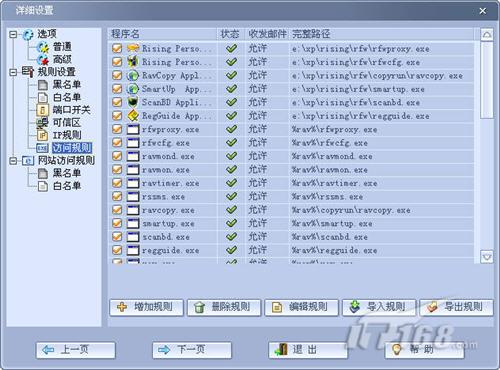The width and height of the screenshot is (500, 370).
Task: Go to next page with 下一页
Action: (192, 350)
